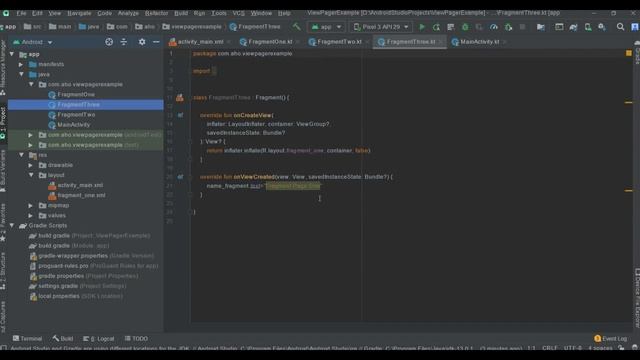
Task: Open Search Everywhere magnifier icon
Action: [x=620, y=27]
